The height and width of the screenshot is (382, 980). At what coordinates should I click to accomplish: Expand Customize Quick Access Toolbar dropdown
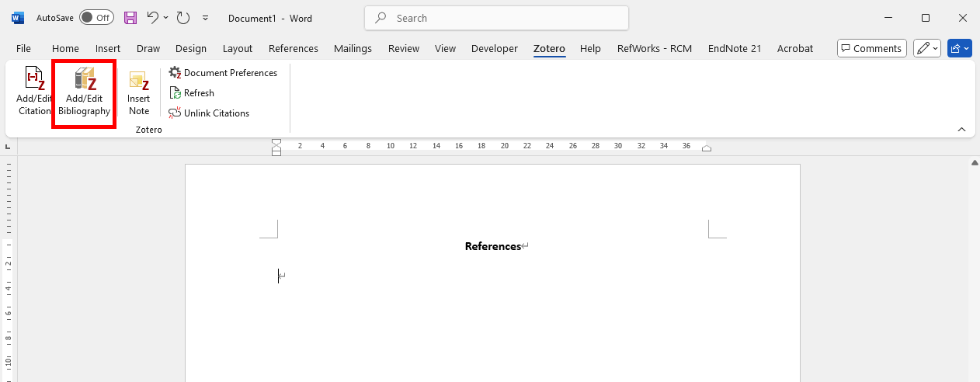tap(205, 18)
